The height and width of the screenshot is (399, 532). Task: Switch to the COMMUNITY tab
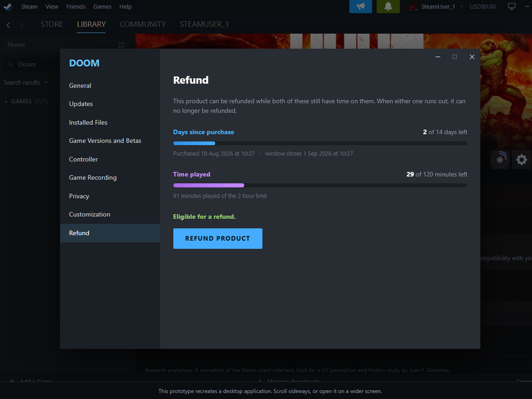click(143, 24)
